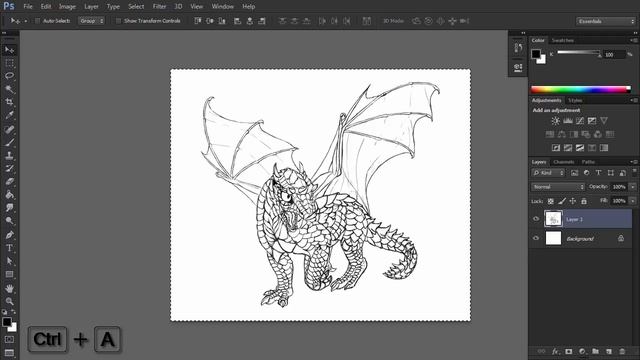Click the Levels adjustment icon
640x360 pixels.
coord(568,121)
